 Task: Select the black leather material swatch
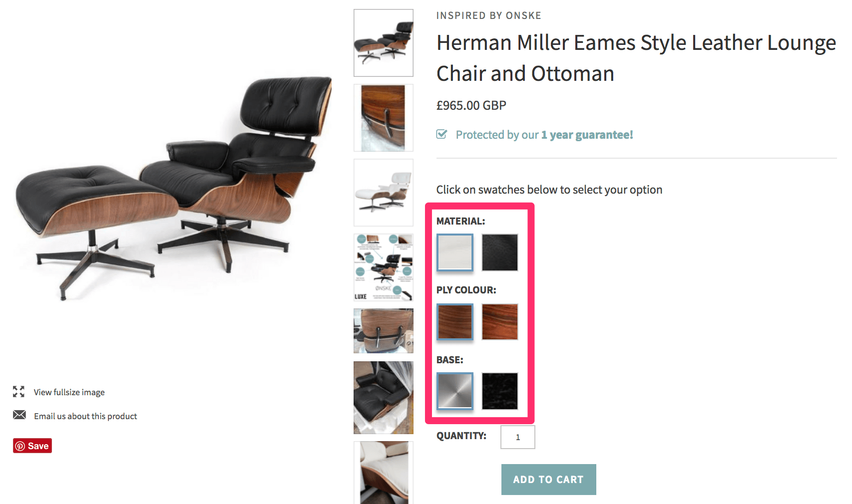click(x=500, y=252)
